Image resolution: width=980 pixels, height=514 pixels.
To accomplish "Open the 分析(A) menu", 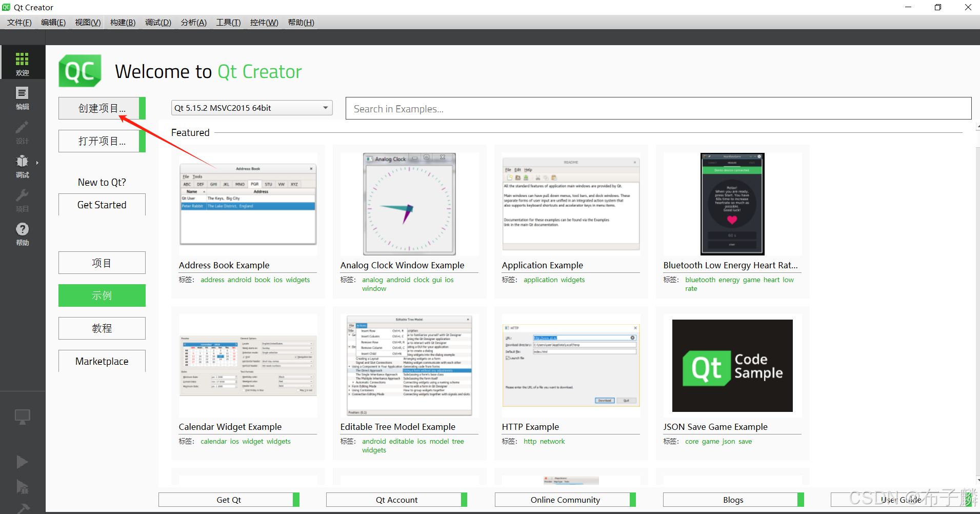I will click(194, 22).
